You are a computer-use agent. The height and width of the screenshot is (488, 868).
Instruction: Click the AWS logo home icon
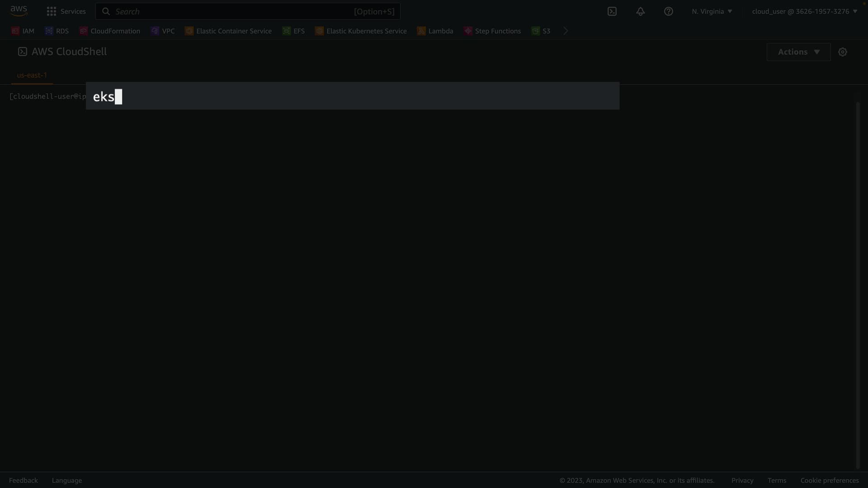click(19, 11)
